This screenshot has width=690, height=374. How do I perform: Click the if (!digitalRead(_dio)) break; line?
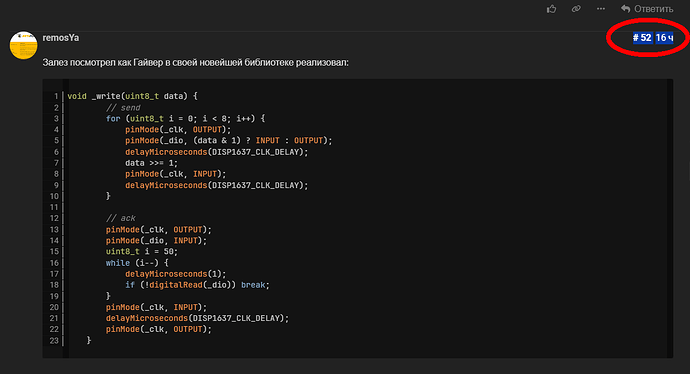coord(197,285)
